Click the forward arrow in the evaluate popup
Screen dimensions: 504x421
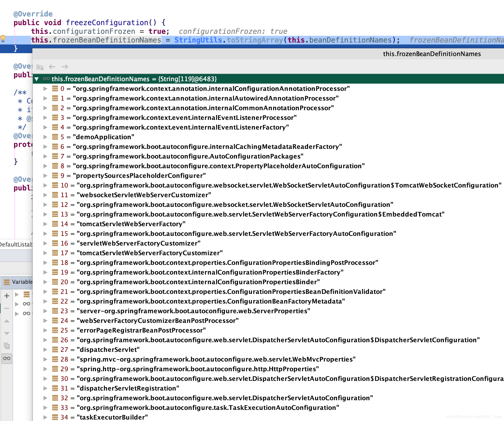(x=65, y=67)
